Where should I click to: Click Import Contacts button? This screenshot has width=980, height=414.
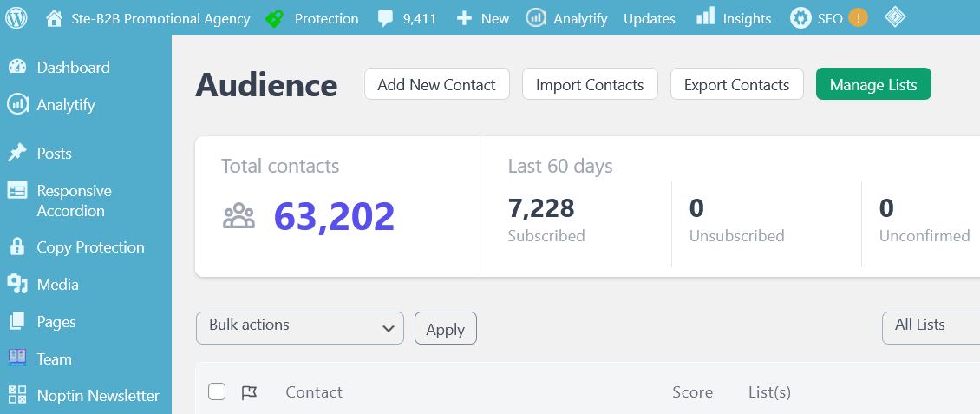590,85
